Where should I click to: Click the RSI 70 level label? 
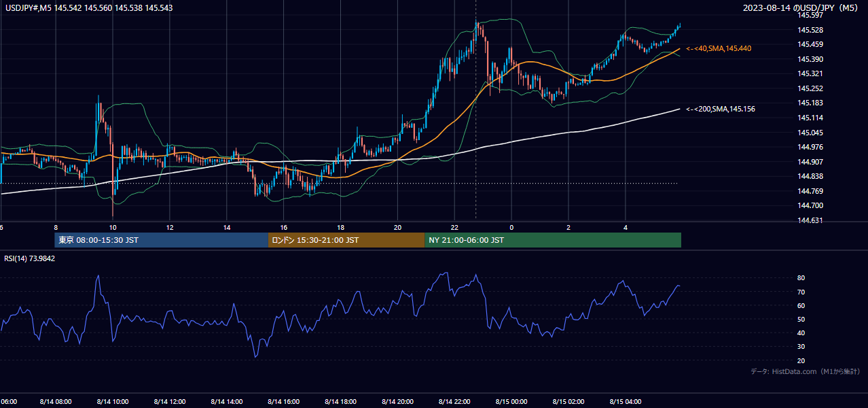[x=801, y=292]
